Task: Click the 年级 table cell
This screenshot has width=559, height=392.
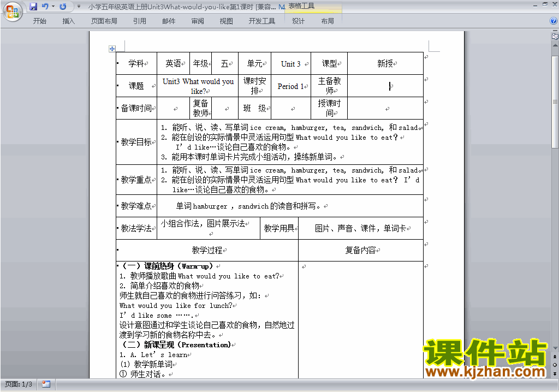Action: pyautogui.click(x=201, y=63)
